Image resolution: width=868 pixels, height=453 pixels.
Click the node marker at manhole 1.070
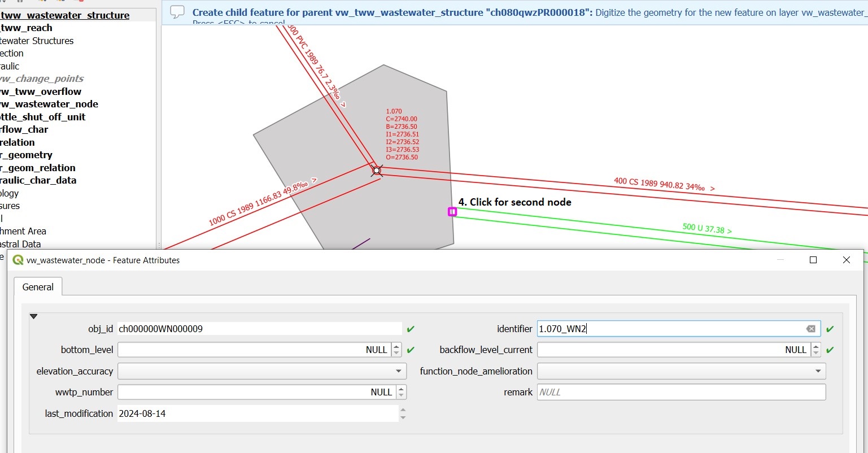377,170
